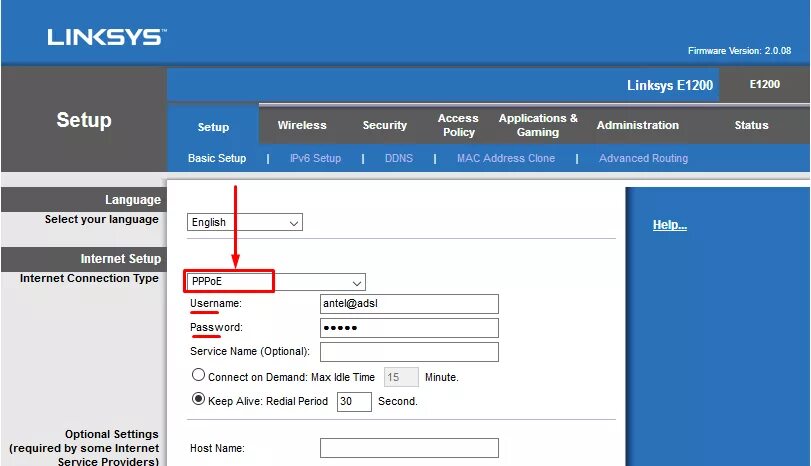Open the Setup main tab
Screen dimensions: 811x466
(213, 127)
